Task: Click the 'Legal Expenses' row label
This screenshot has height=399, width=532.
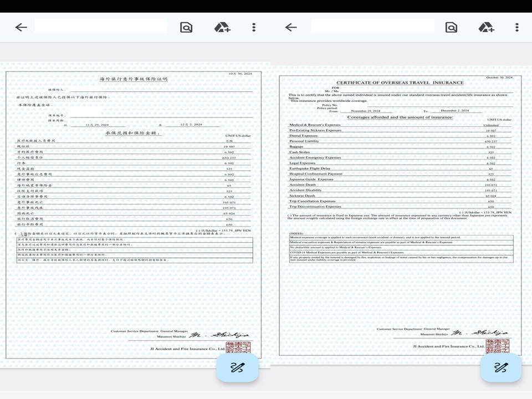Action: (x=303, y=163)
